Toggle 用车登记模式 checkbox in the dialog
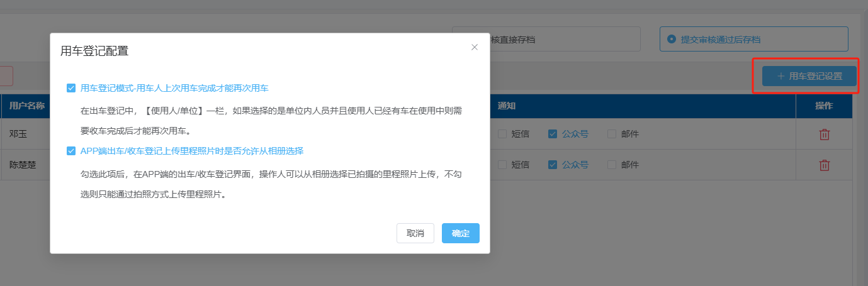 [x=71, y=88]
